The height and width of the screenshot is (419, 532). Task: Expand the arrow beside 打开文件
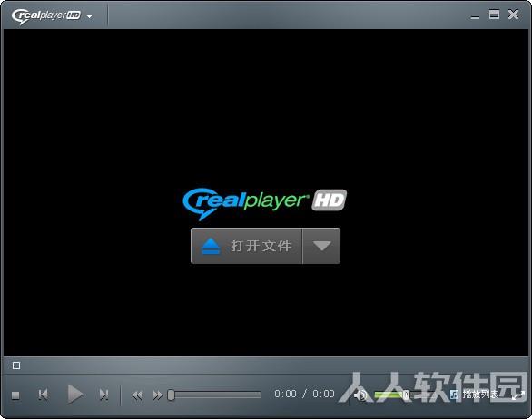point(321,246)
